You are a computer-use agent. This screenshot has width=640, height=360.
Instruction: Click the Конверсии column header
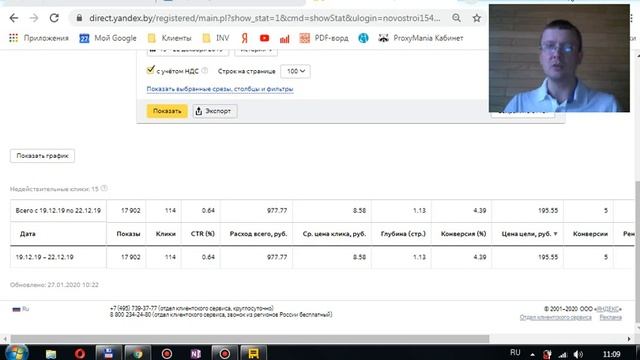[590, 234]
